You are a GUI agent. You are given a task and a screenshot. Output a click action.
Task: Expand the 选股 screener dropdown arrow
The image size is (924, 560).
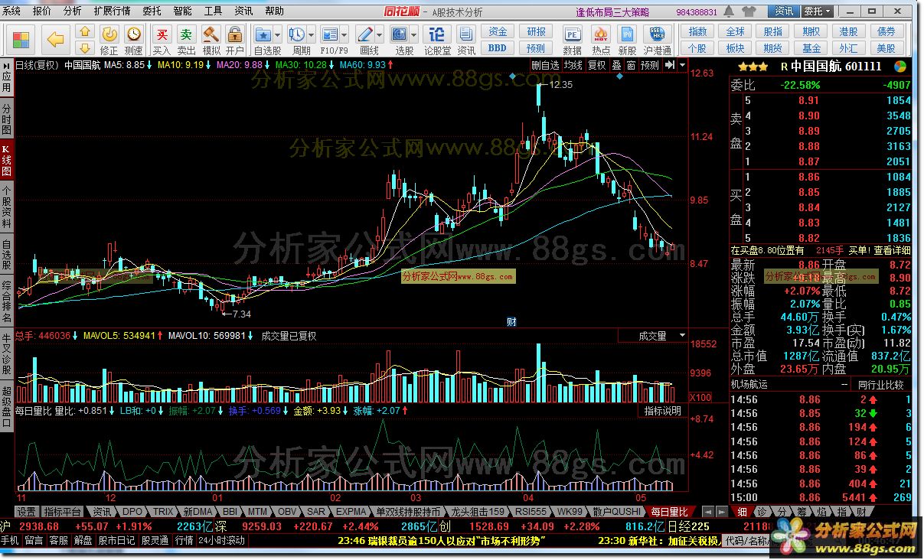[414, 34]
